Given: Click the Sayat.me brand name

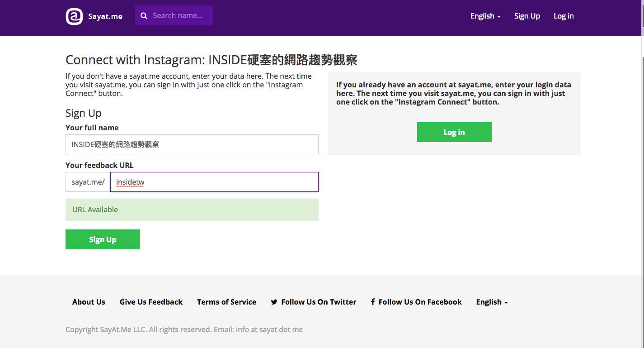Looking at the screenshot, I should click(x=105, y=16).
